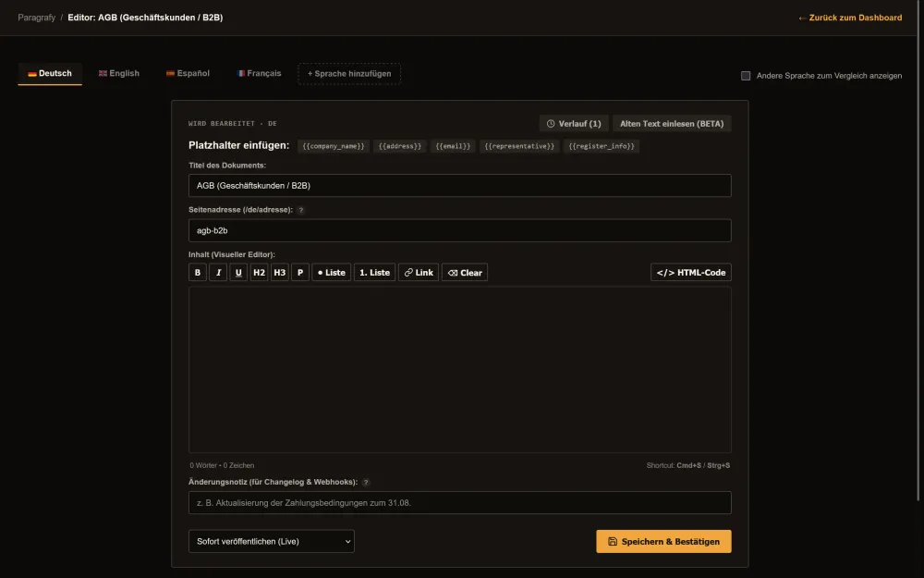Insert a numbered 1. Liste
The height and width of the screenshot is (578, 924).
[375, 273]
